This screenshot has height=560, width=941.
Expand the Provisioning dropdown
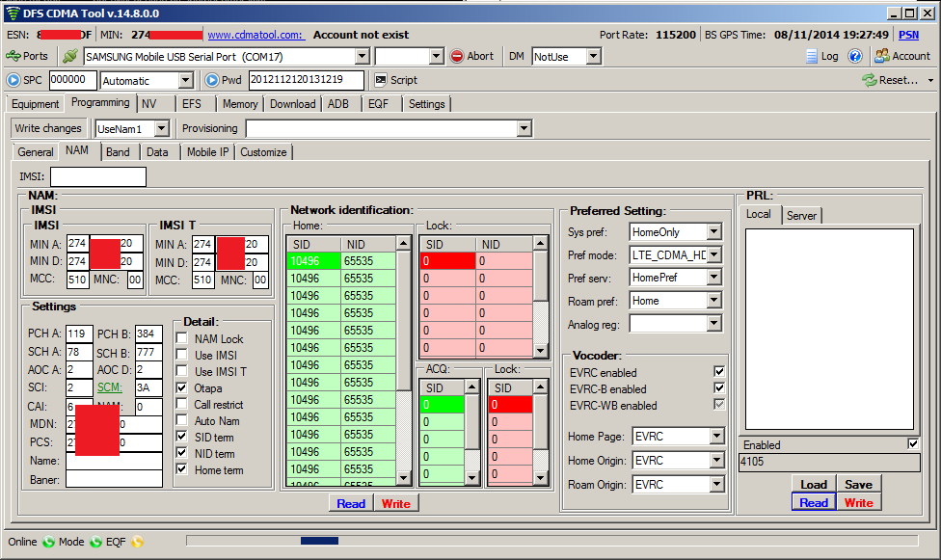click(x=524, y=128)
